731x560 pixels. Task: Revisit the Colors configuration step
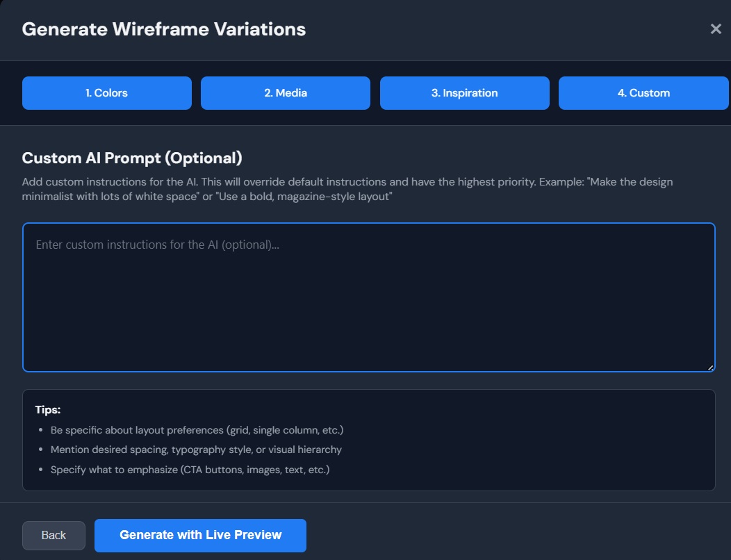(x=106, y=92)
